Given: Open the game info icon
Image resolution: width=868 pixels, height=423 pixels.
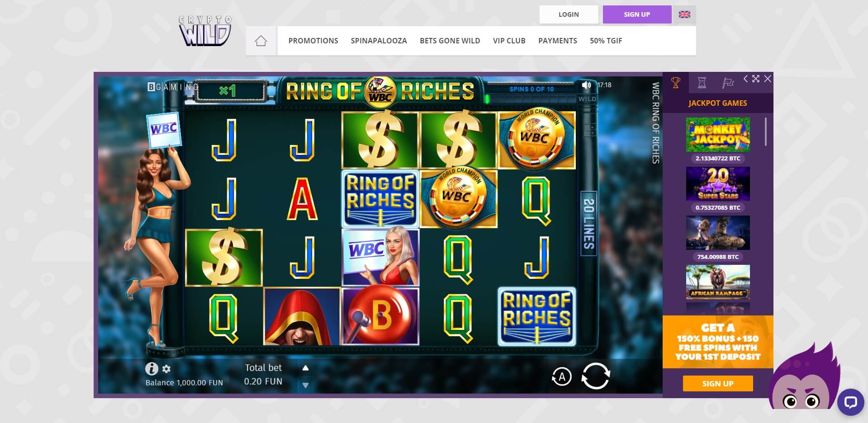Looking at the screenshot, I should [x=152, y=369].
